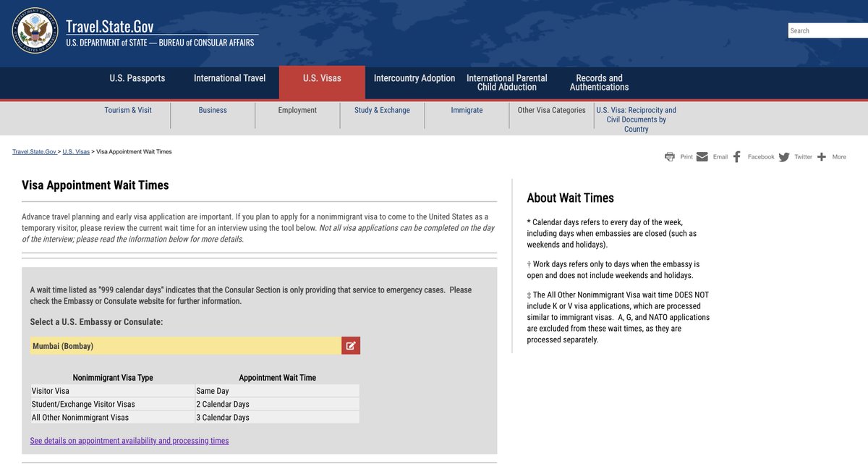Open the U.S. Passports menu
The width and height of the screenshot is (868, 464).
(137, 78)
